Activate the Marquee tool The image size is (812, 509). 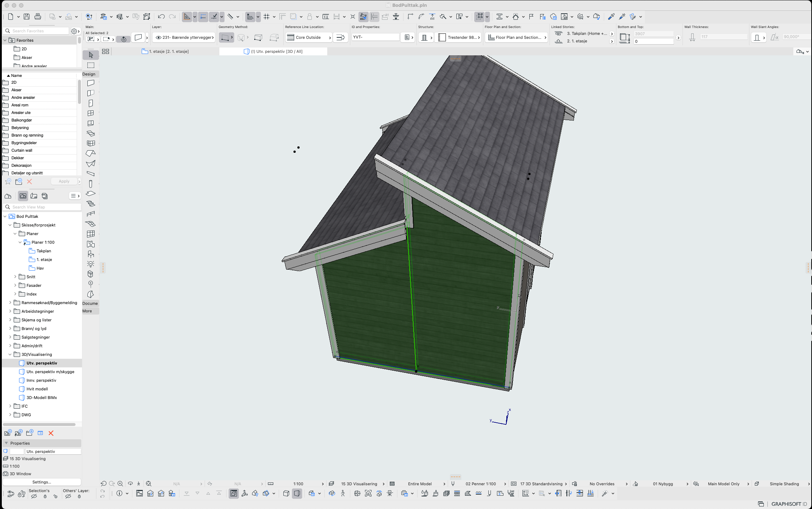point(91,65)
